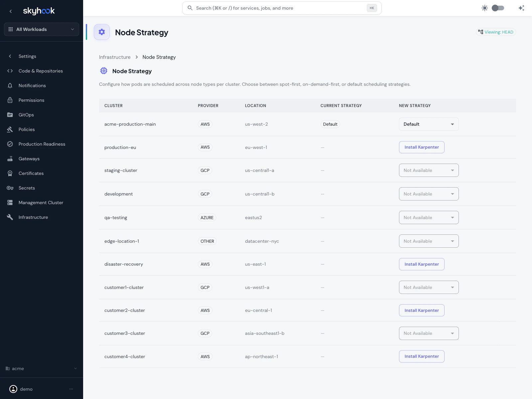Select the Permissions lock icon
The image size is (532, 399).
pyautogui.click(x=10, y=100)
